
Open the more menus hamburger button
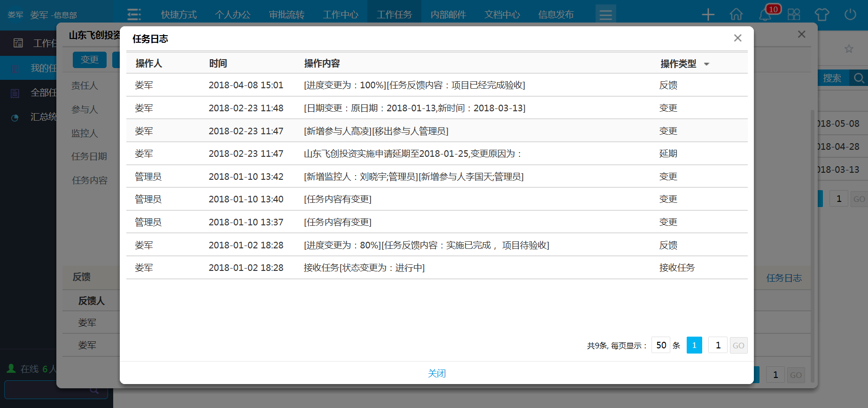click(x=605, y=15)
